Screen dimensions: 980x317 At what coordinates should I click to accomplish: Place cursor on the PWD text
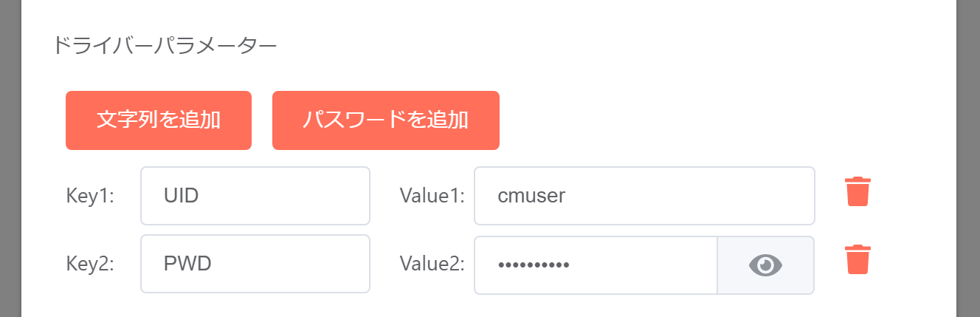pyautogui.click(x=187, y=264)
